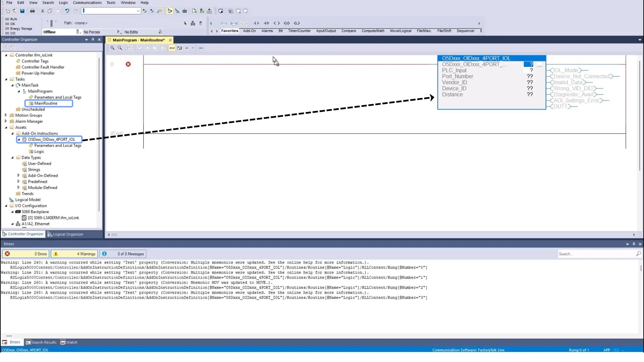
Task: Expand the Module-Defined node
Action: pyautogui.click(x=18, y=188)
